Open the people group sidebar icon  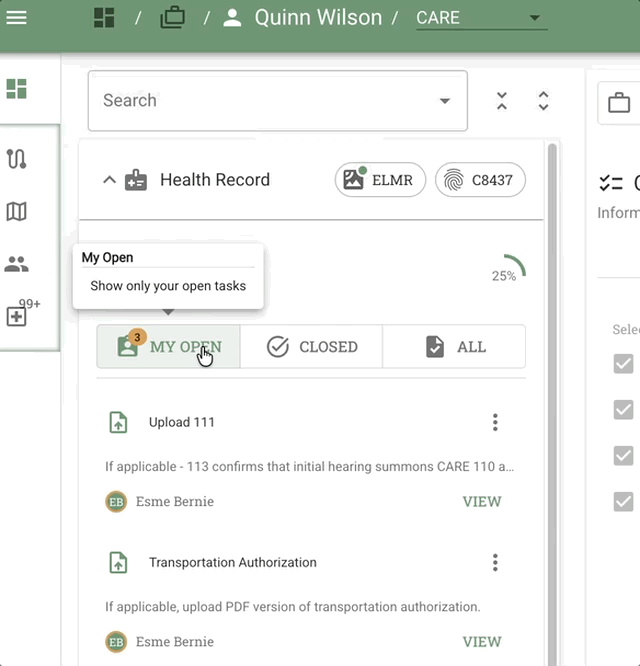(17, 264)
